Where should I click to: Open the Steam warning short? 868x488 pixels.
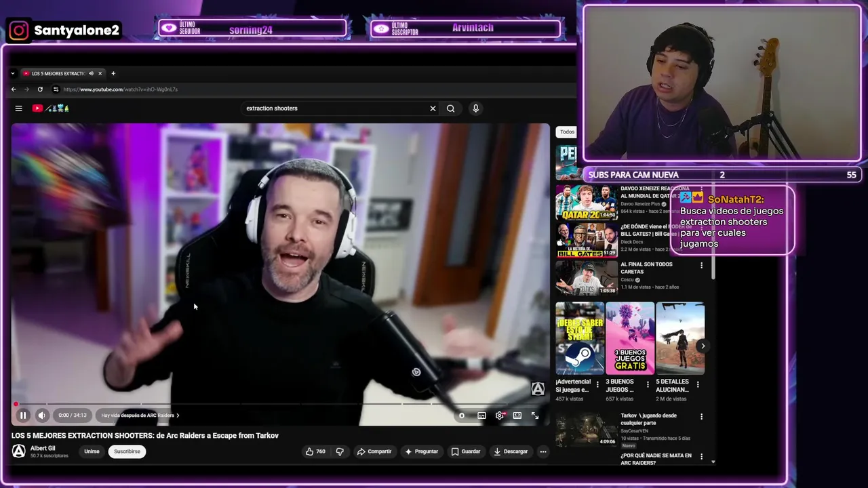point(580,338)
